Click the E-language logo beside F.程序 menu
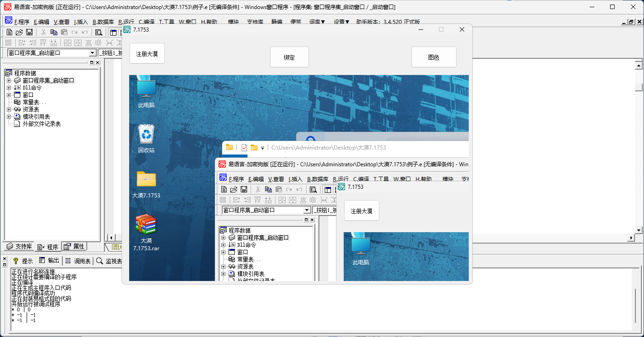The height and width of the screenshot is (337, 644). click(9, 20)
